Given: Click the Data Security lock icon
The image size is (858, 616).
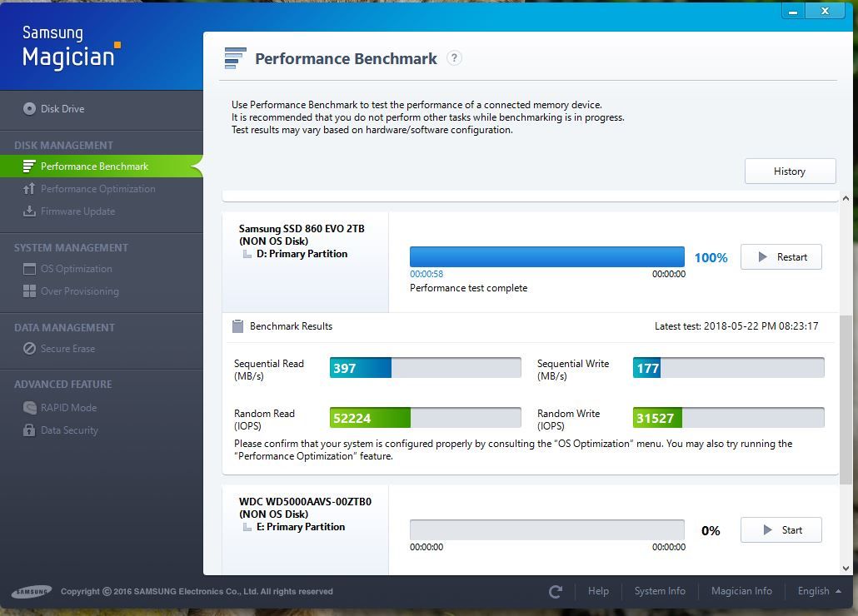Looking at the screenshot, I should [x=29, y=430].
